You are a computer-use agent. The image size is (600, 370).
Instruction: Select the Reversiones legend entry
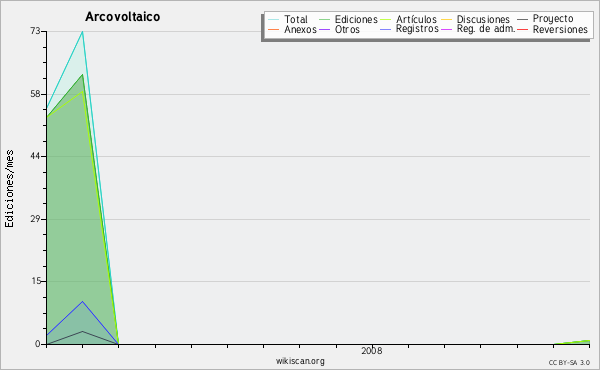pos(552,29)
